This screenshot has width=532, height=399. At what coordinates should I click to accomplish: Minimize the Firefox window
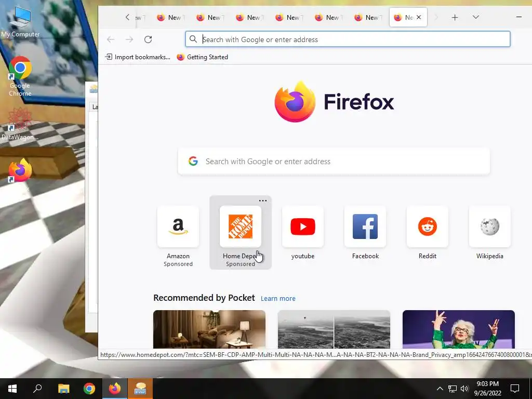519,17
